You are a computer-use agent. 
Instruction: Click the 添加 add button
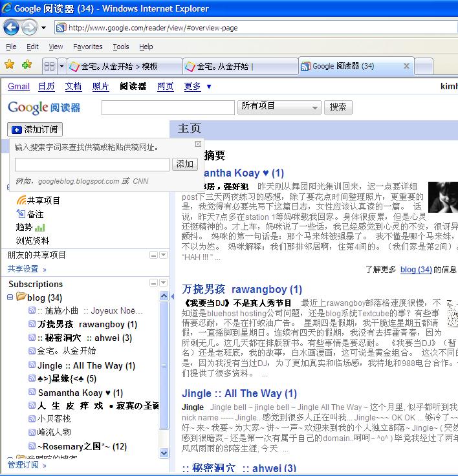pyautogui.click(x=185, y=164)
